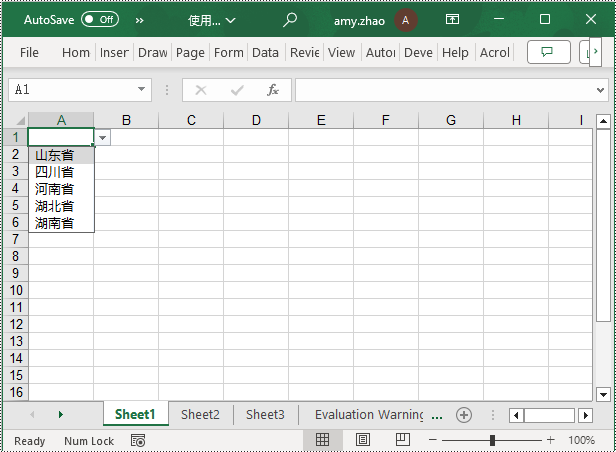
Task: Select column A header
Action: click(x=61, y=120)
